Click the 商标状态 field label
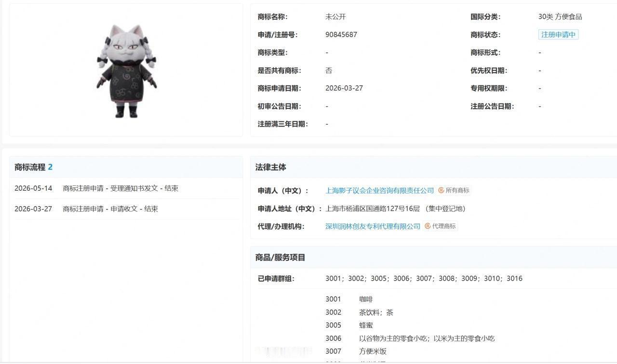617x364 pixels. click(x=485, y=35)
